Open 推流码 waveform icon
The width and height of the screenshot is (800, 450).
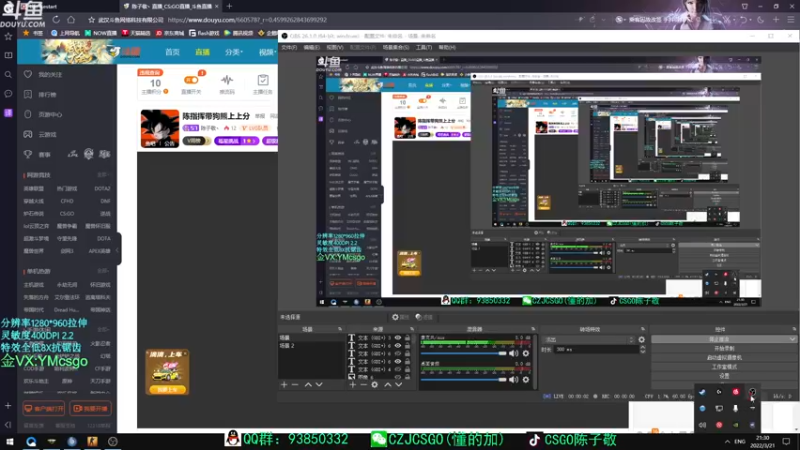pyautogui.click(x=227, y=80)
